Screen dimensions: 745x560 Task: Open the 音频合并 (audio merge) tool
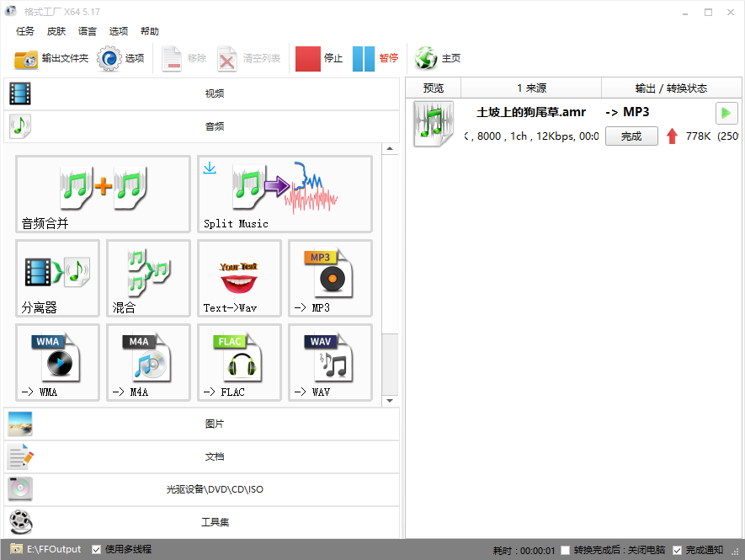pyautogui.click(x=103, y=194)
